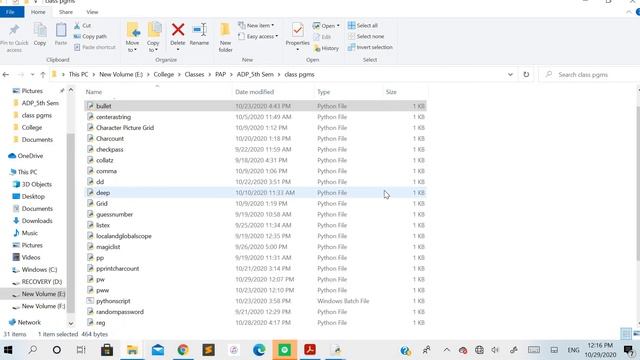Click Pin to Quick access icon

[x=14, y=30]
